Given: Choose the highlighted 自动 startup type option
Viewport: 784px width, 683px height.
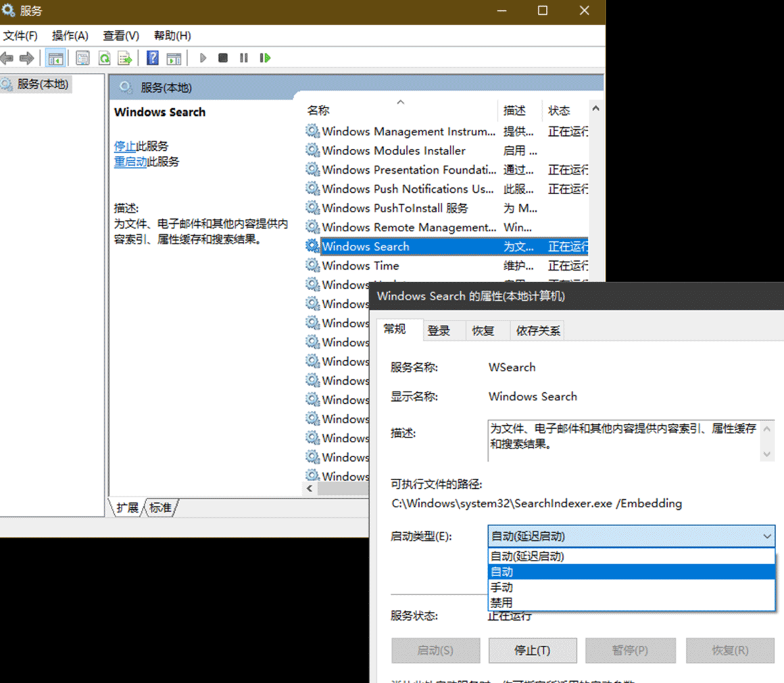Looking at the screenshot, I should click(x=631, y=571).
